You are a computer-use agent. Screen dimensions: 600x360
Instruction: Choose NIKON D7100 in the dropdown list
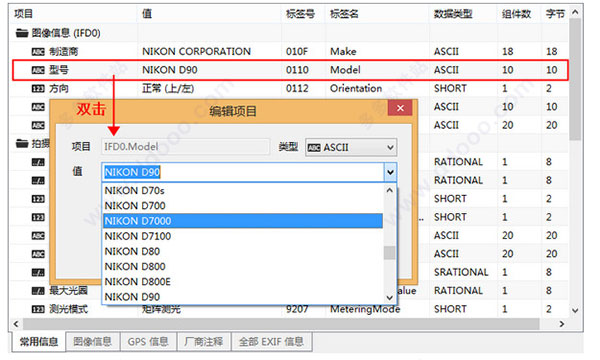(x=243, y=236)
